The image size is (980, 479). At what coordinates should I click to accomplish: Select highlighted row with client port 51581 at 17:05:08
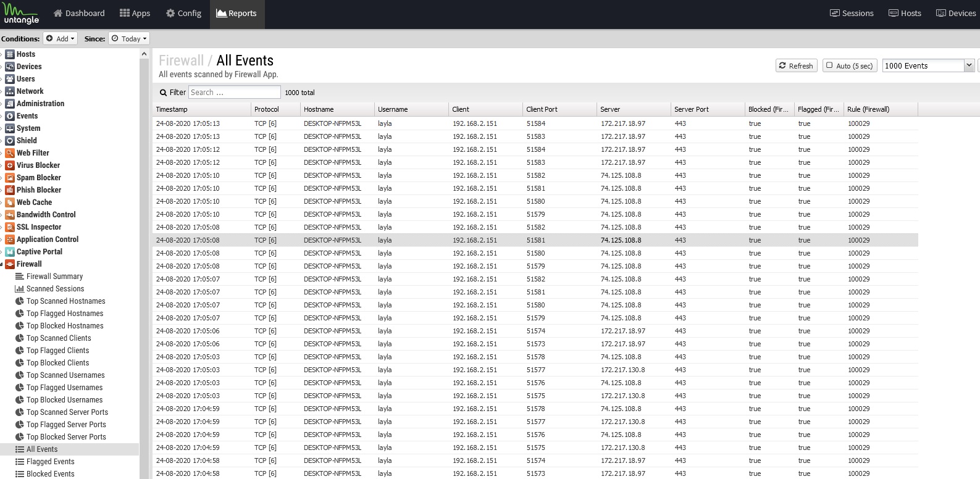535,240
